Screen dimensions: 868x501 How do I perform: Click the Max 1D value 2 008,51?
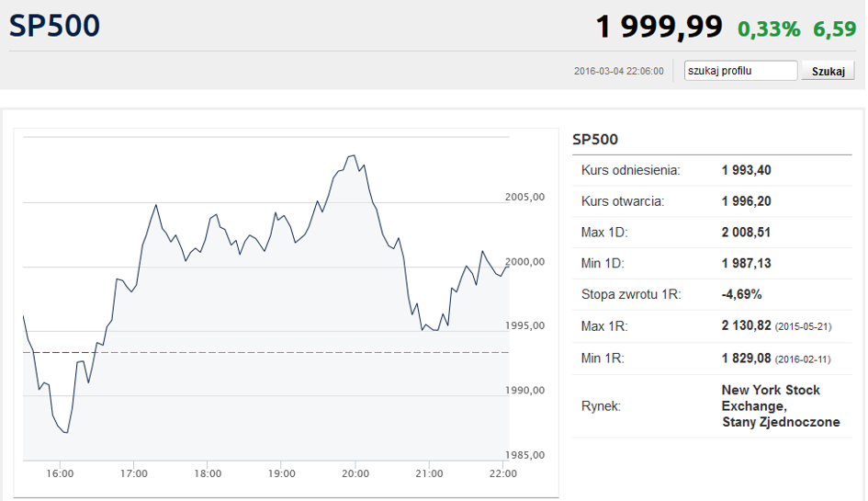[x=746, y=233]
